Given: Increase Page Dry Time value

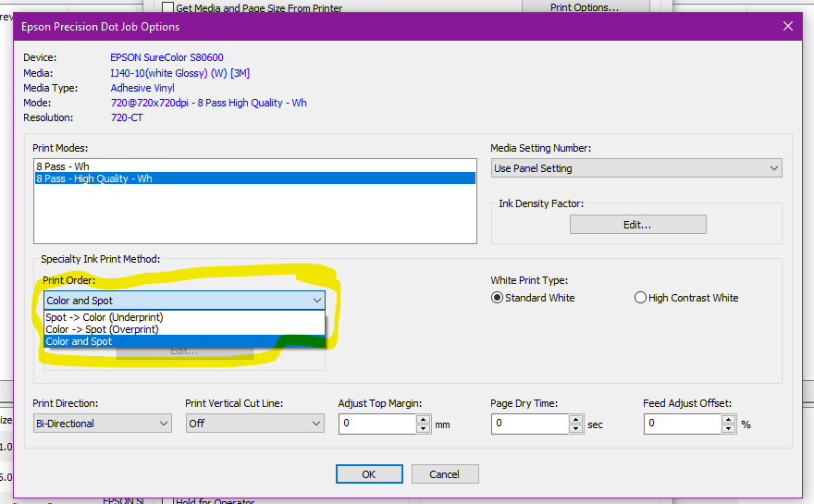Looking at the screenshot, I should 576,420.
